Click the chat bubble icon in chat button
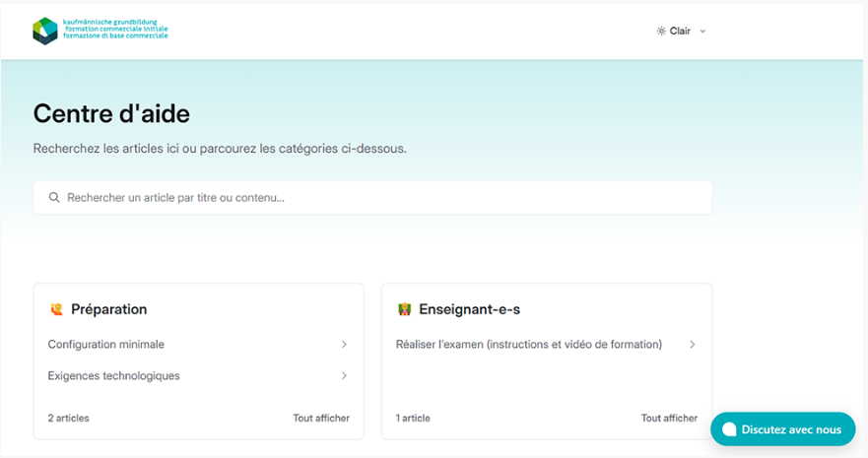This screenshot has height=458, width=868. click(729, 429)
